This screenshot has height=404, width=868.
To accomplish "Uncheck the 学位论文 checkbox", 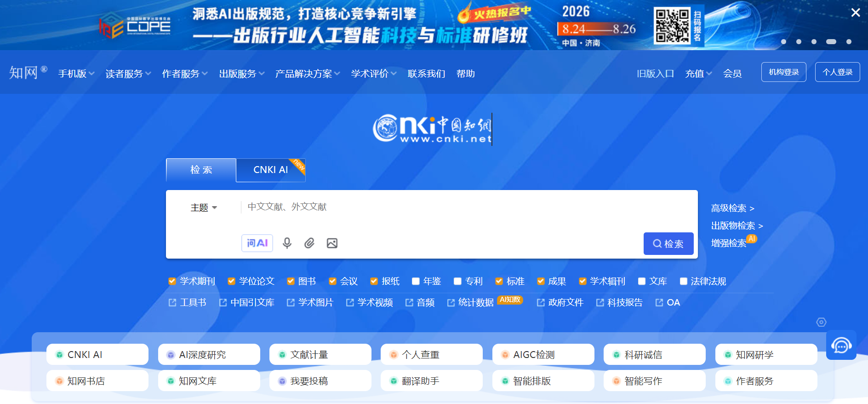I will pos(232,281).
